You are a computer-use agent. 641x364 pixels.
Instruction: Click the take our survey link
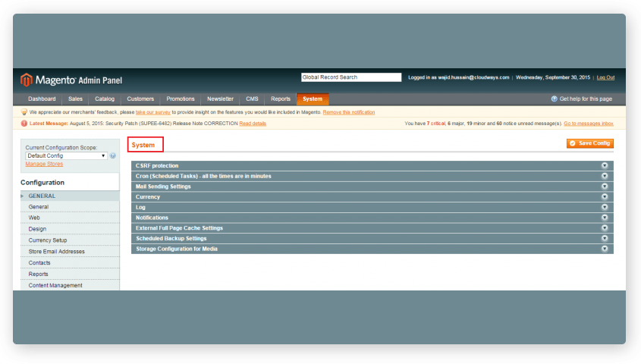point(153,112)
